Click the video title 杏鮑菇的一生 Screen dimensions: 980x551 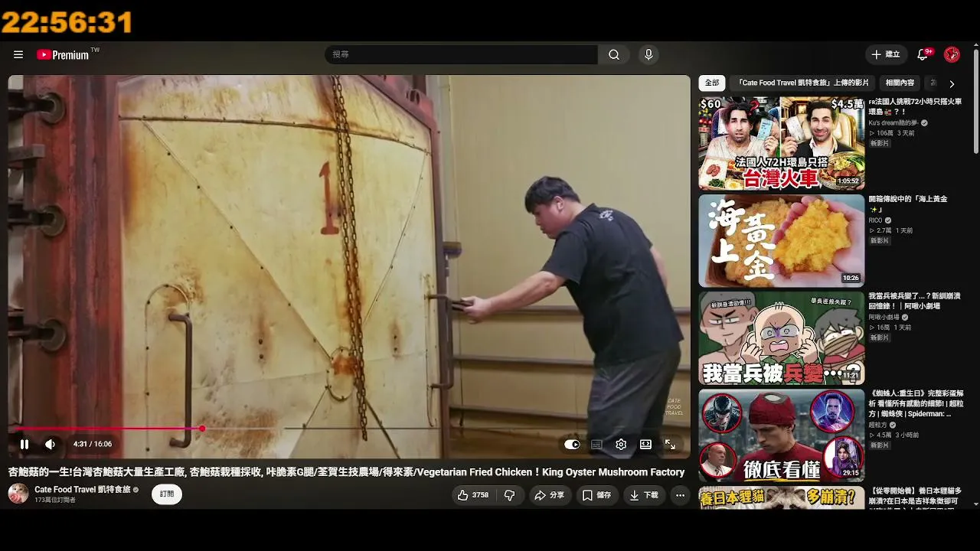point(346,472)
